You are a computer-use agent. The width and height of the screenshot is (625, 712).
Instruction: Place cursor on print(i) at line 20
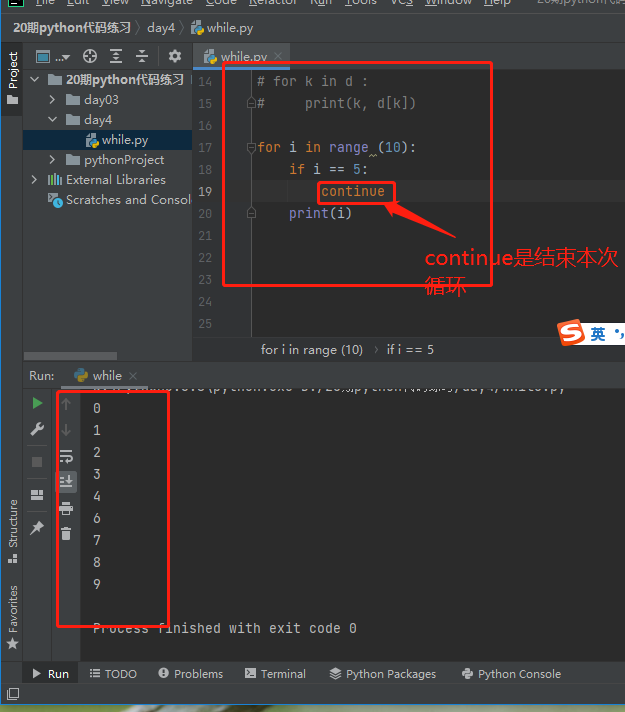320,213
